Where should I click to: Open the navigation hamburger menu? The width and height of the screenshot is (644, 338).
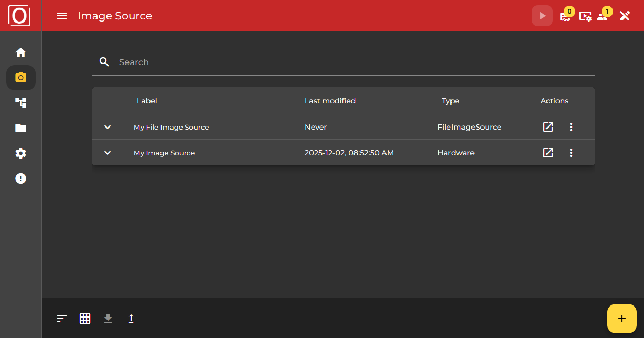61,16
